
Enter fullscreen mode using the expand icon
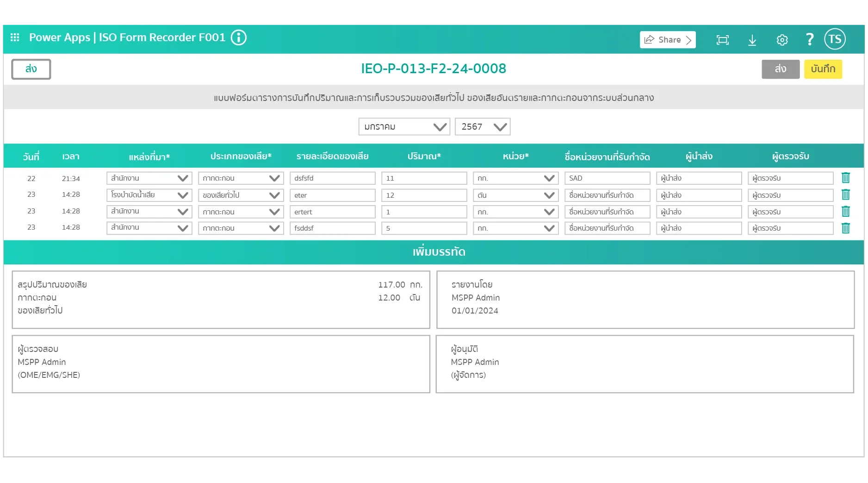[x=722, y=40]
